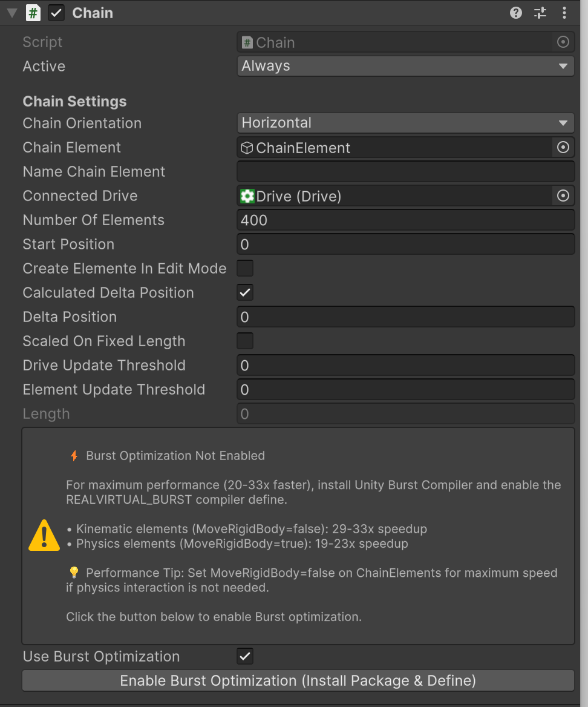Open the Chain component presets icon

click(540, 13)
